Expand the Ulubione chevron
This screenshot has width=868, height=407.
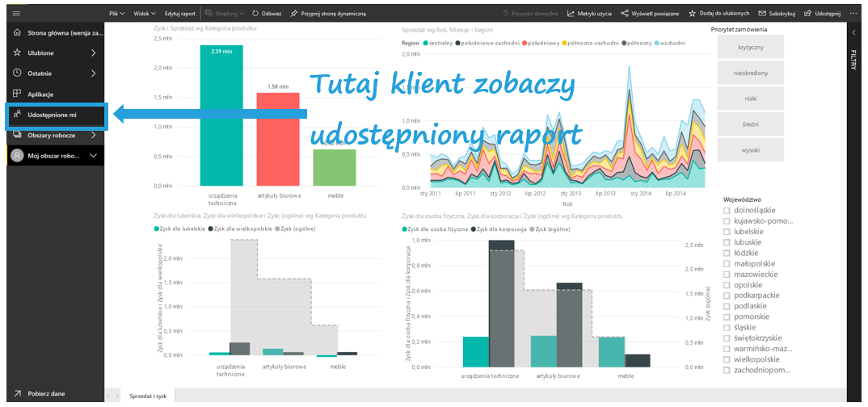click(x=93, y=53)
